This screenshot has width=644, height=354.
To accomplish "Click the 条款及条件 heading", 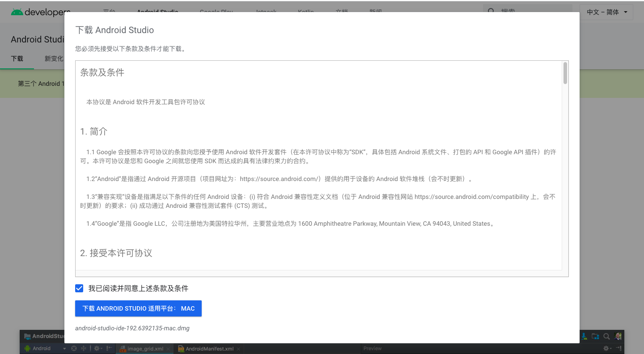I will pyautogui.click(x=102, y=72).
